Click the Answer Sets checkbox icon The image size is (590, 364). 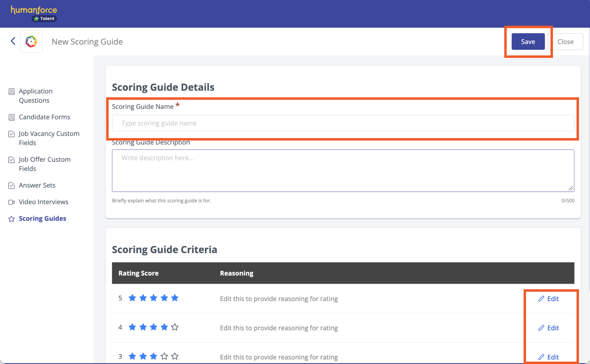(11, 185)
